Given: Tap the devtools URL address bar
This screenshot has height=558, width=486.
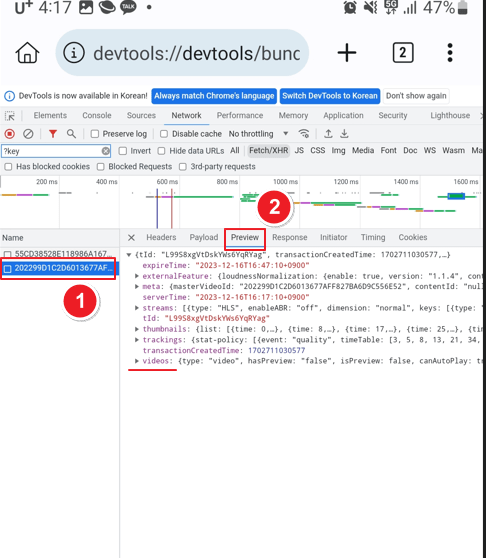Looking at the screenshot, I should pos(182,53).
